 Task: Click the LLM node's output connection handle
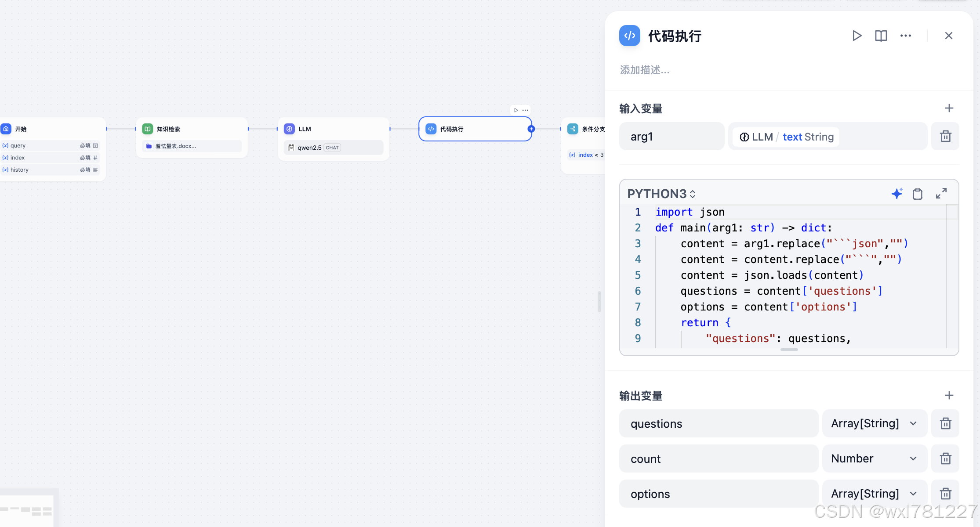[x=390, y=129]
